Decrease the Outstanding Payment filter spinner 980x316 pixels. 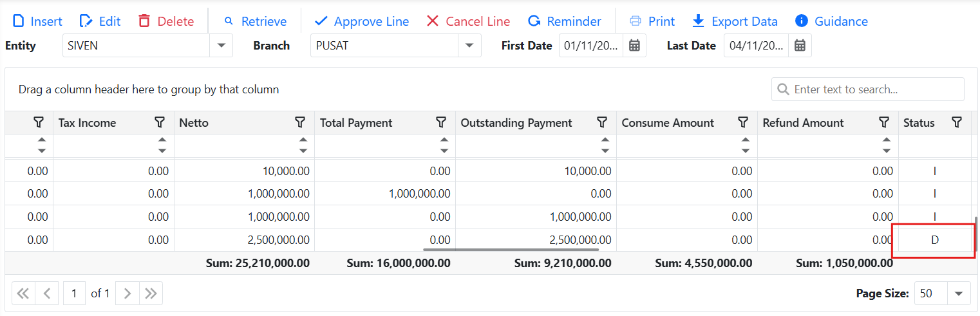tap(605, 151)
